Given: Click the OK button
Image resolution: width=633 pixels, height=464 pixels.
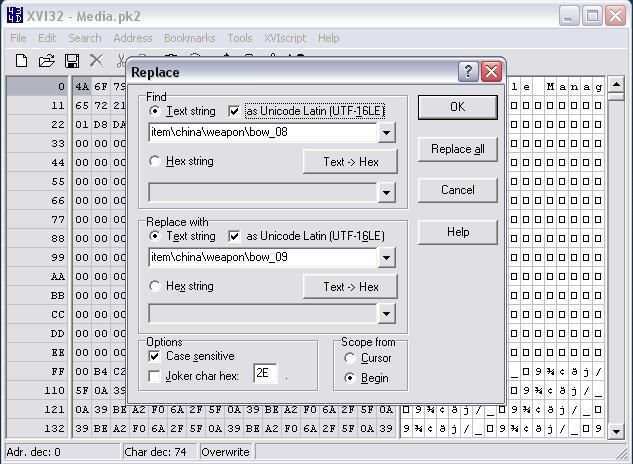Looking at the screenshot, I should point(458,107).
